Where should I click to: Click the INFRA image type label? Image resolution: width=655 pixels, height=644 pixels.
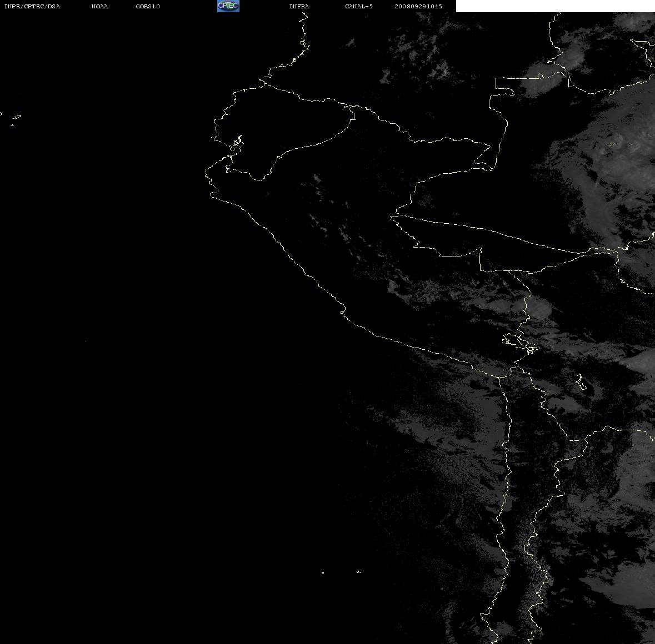(299, 6)
